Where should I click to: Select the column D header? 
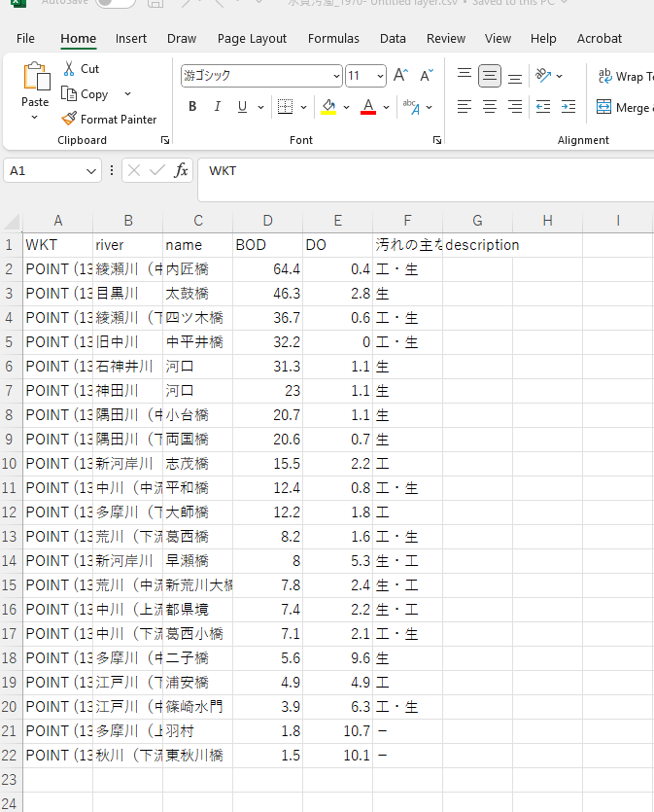pos(267,221)
